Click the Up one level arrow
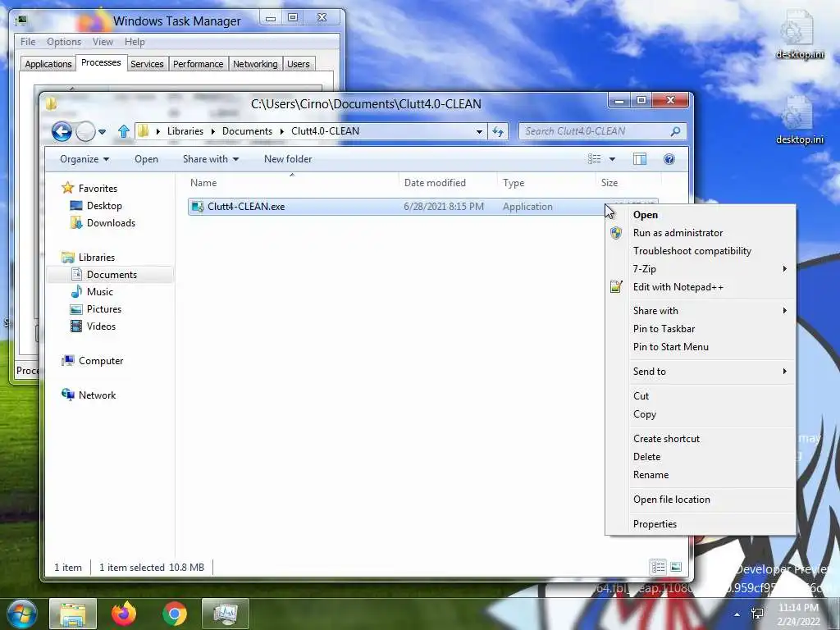840x630 pixels. (x=124, y=131)
